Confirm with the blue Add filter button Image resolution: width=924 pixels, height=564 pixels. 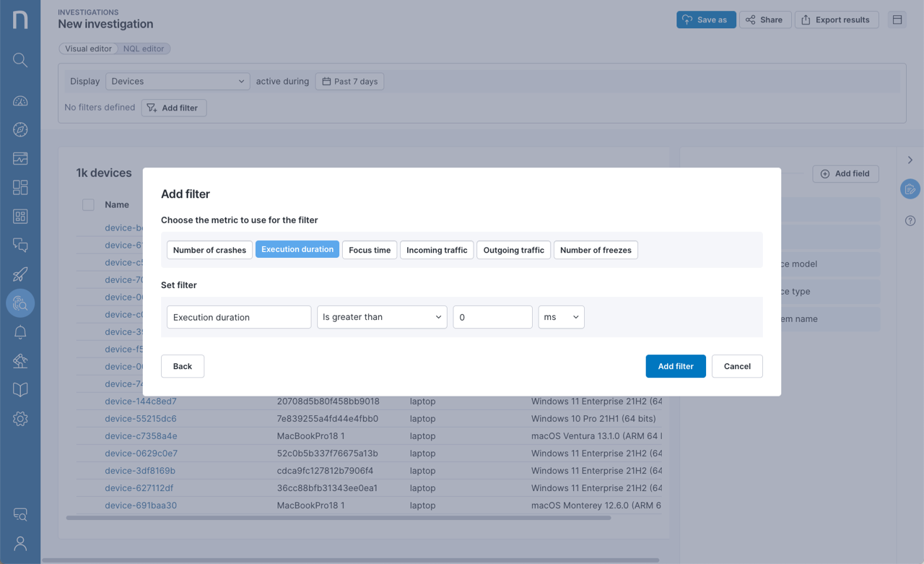pos(676,366)
